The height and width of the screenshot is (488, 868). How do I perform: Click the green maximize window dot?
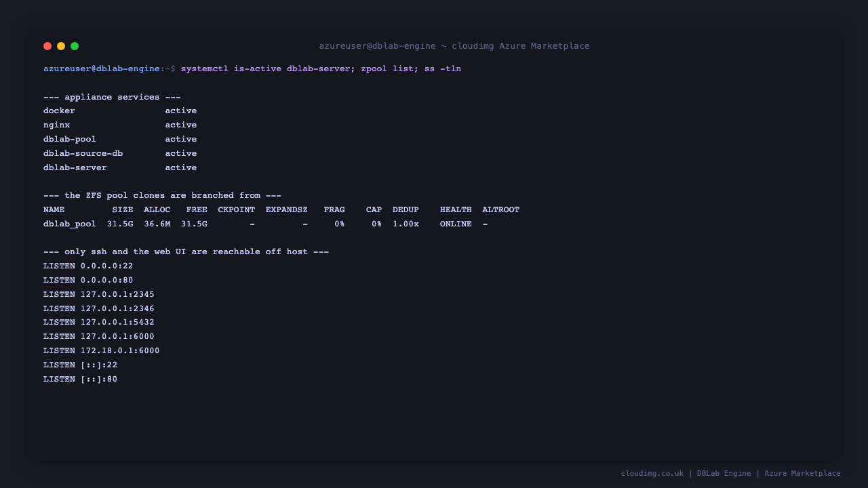tap(75, 46)
